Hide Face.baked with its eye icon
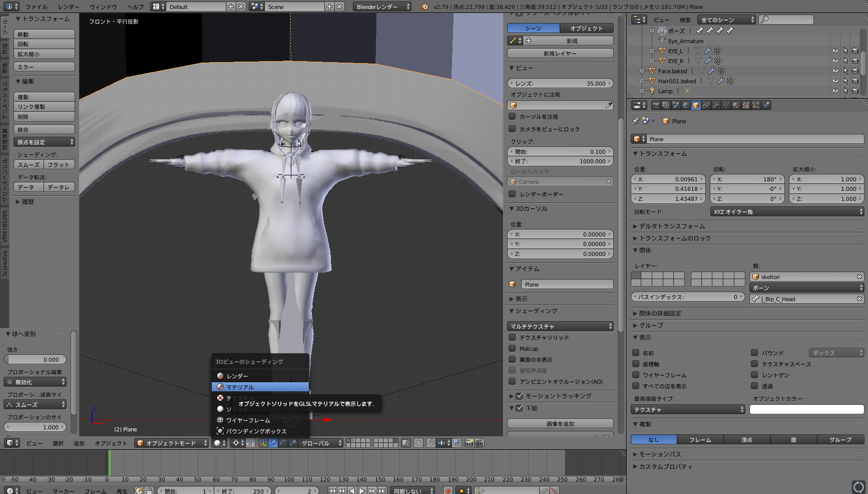This screenshot has width=868, height=494. coord(835,71)
